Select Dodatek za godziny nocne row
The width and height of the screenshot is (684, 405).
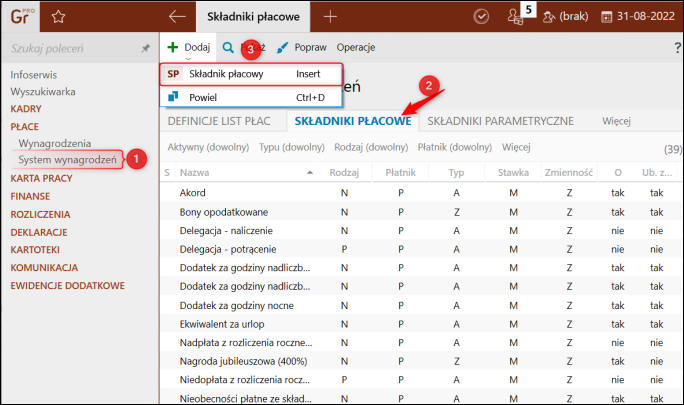point(421,305)
